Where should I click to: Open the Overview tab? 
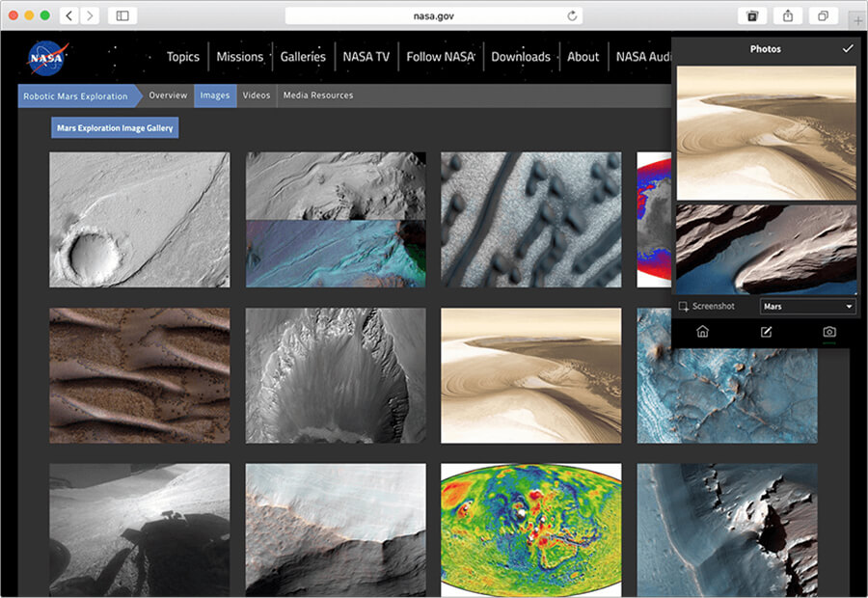point(168,95)
